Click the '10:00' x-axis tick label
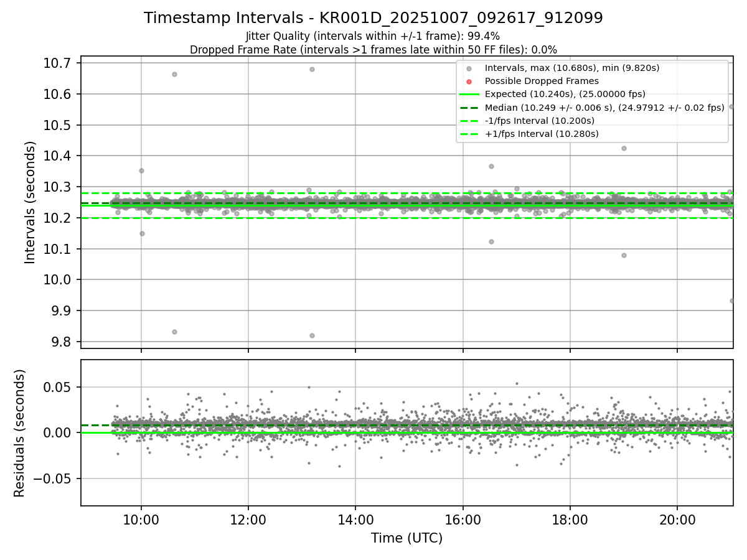 click(141, 520)
